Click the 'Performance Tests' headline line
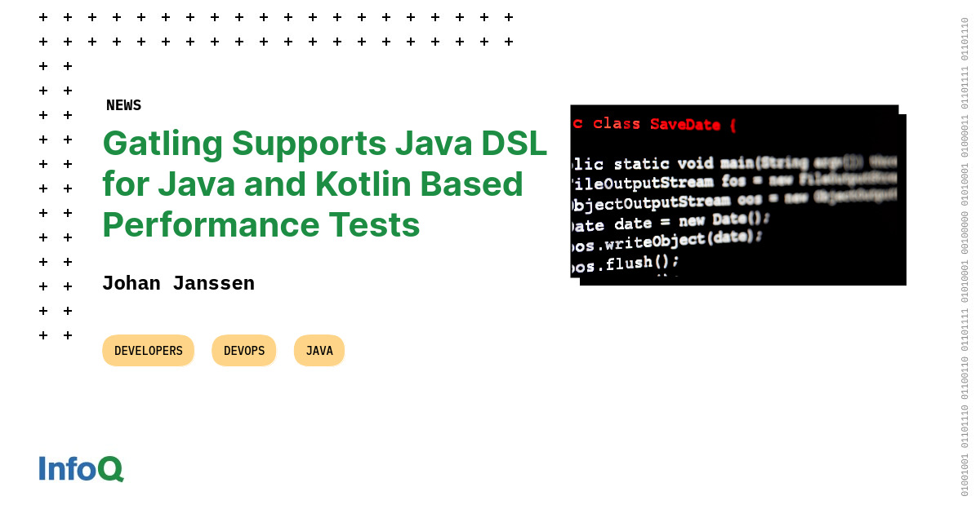The height and width of the screenshot is (514, 980). (261, 224)
